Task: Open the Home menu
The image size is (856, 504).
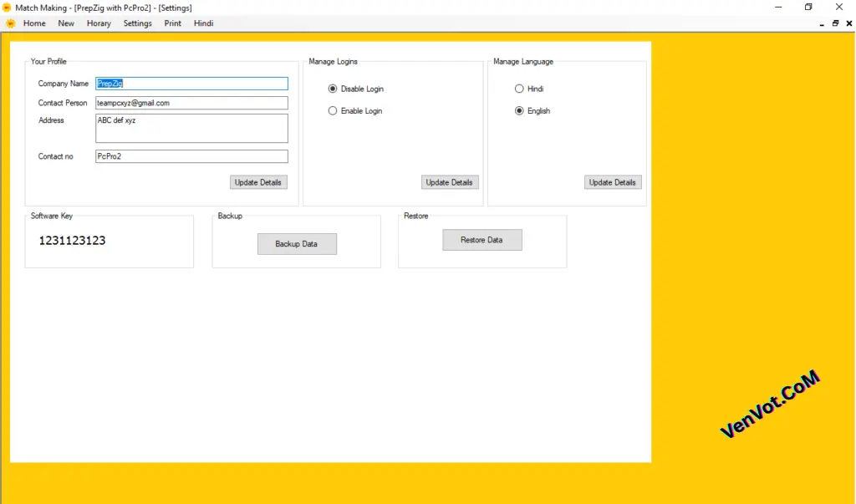Action: (x=34, y=23)
